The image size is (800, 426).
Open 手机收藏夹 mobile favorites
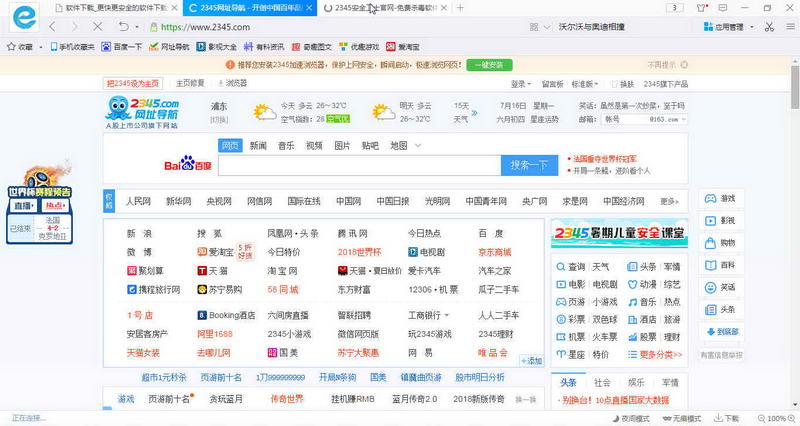pyautogui.click(x=72, y=46)
